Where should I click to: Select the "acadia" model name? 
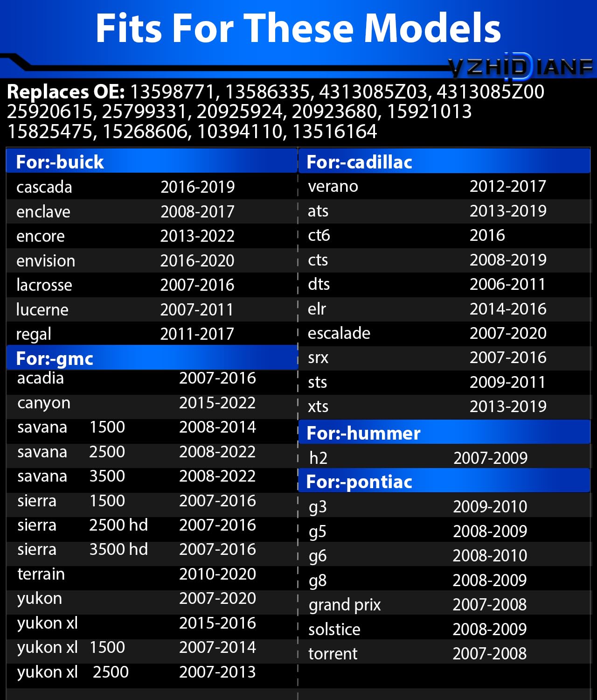pyautogui.click(x=41, y=378)
